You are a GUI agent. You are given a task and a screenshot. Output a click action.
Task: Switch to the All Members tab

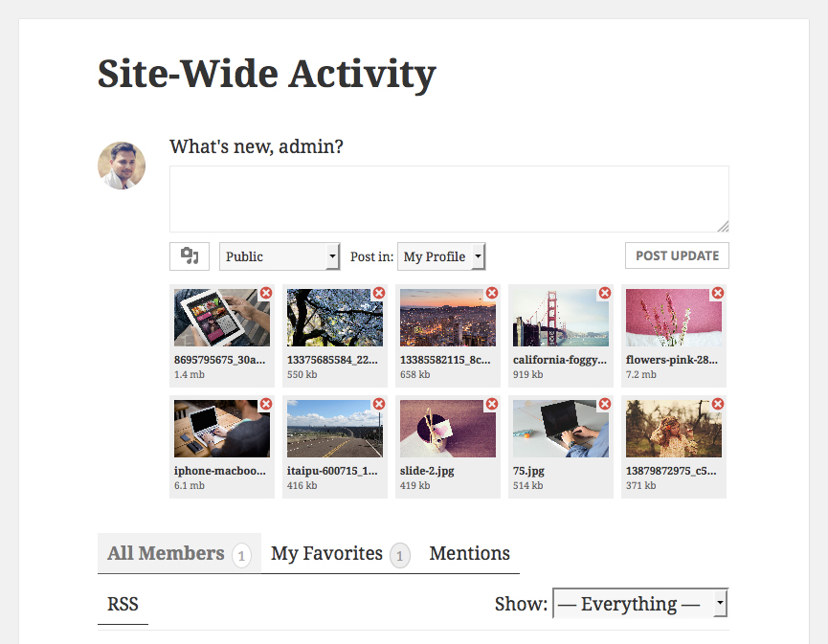(166, 553)
